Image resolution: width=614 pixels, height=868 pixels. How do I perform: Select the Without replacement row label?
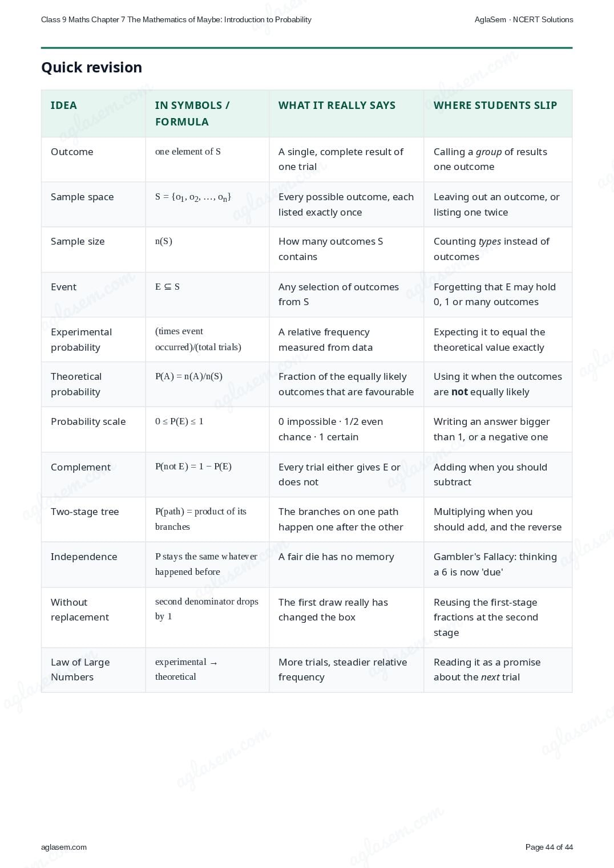coord(80,610)
